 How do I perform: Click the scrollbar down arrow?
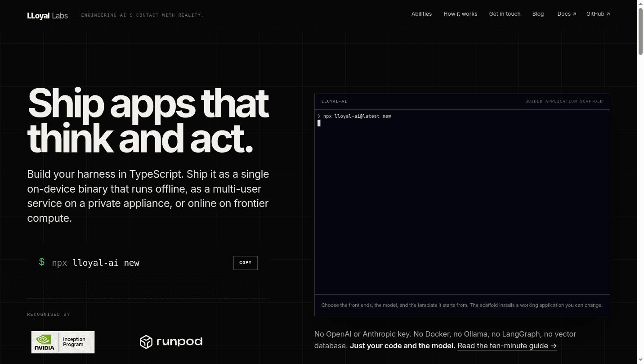[x=640, y=360]
